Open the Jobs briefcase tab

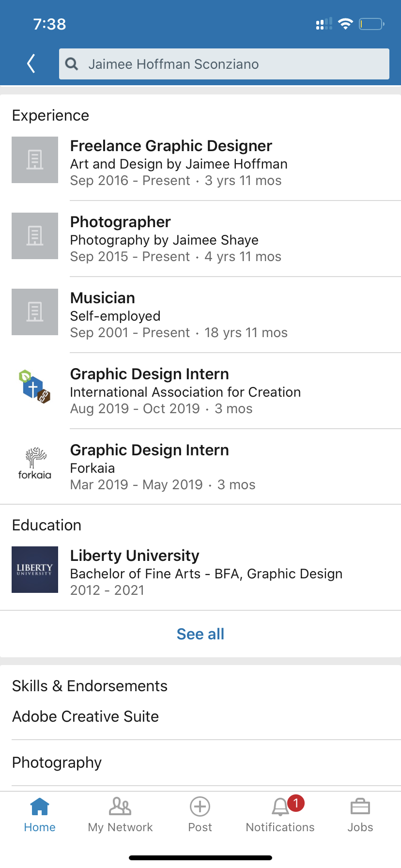(x=360, y=815)
